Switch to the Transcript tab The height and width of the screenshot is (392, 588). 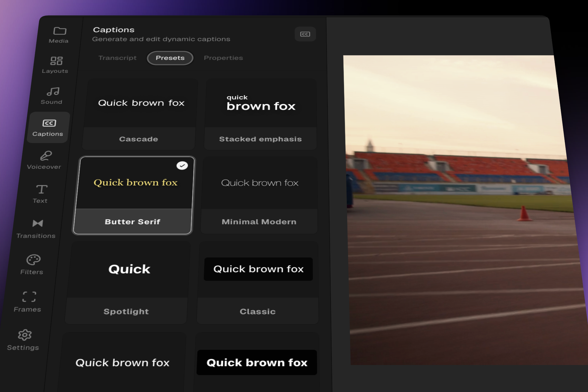pyautogui.click(x=117, y=58)
